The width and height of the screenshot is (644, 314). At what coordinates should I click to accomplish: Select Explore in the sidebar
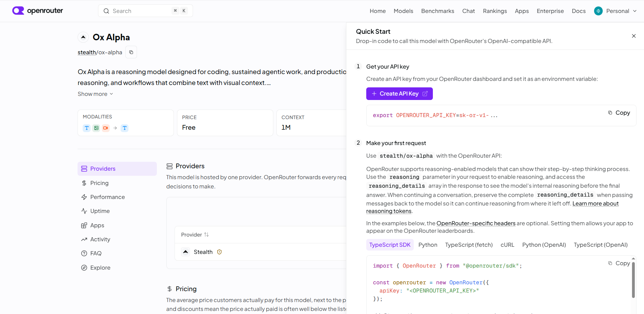(117, 268)
